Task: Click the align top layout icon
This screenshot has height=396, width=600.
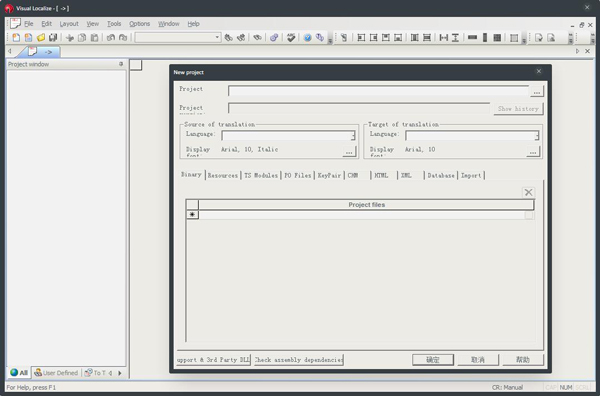Action: pos(386,37)
